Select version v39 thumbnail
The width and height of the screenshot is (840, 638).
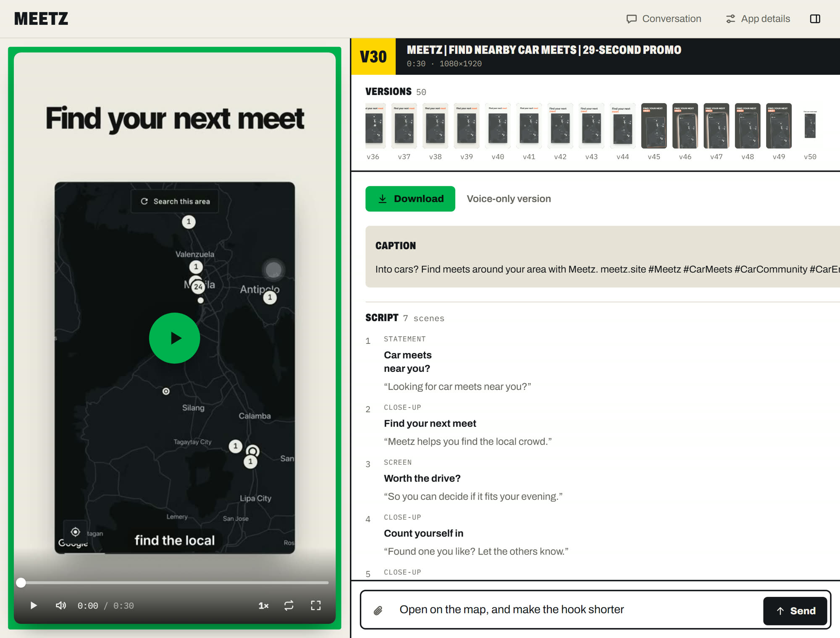pyautogui.click(x=467, y=126)
